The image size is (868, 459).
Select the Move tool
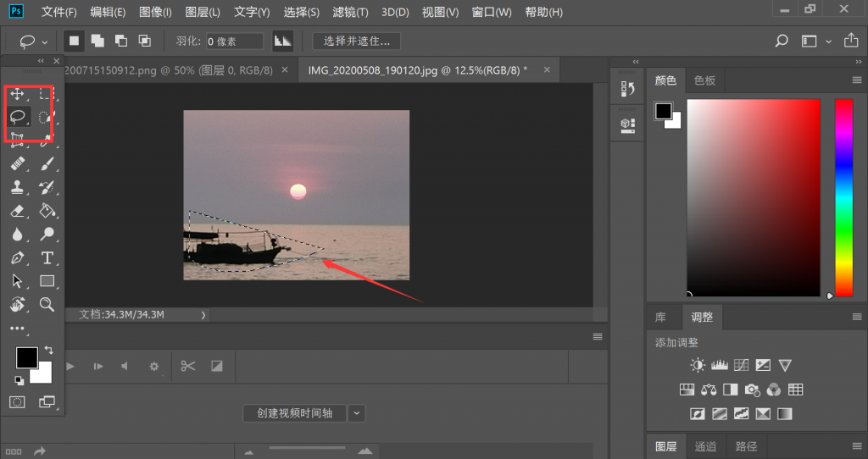pyautogui.click(x=17, y=94)
